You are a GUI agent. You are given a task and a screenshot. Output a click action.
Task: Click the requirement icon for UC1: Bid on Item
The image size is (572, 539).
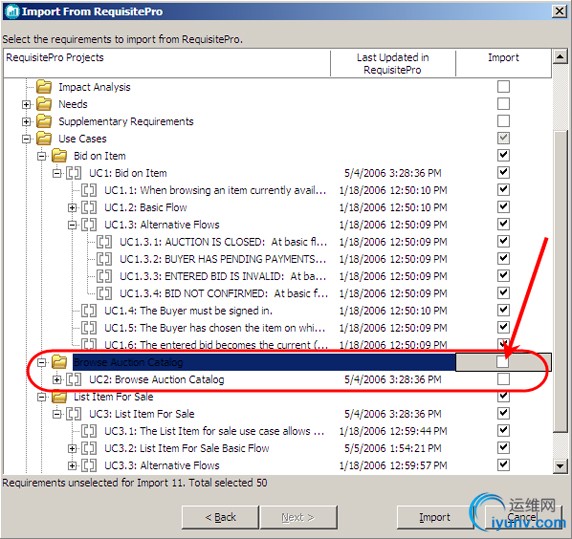click(x=74, y=173)
